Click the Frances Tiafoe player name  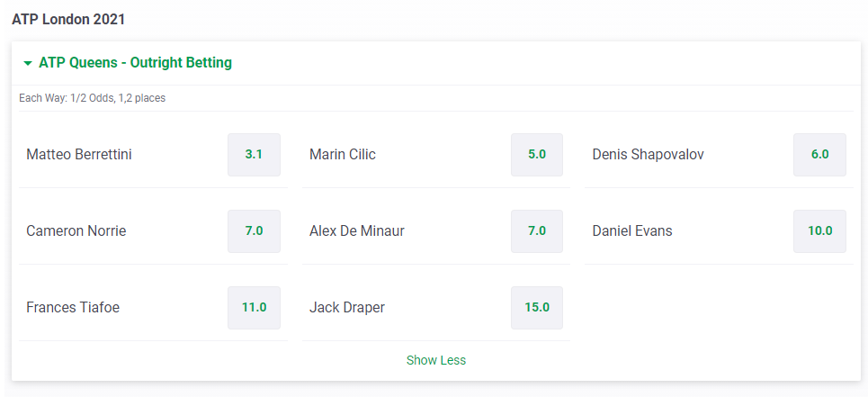73,307
